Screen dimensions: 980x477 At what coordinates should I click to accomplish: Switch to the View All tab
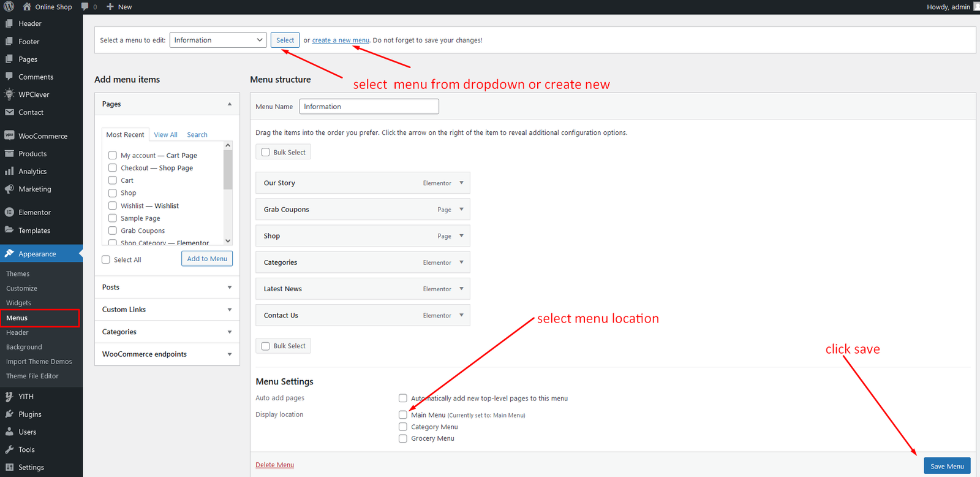[x=165, y=135]
